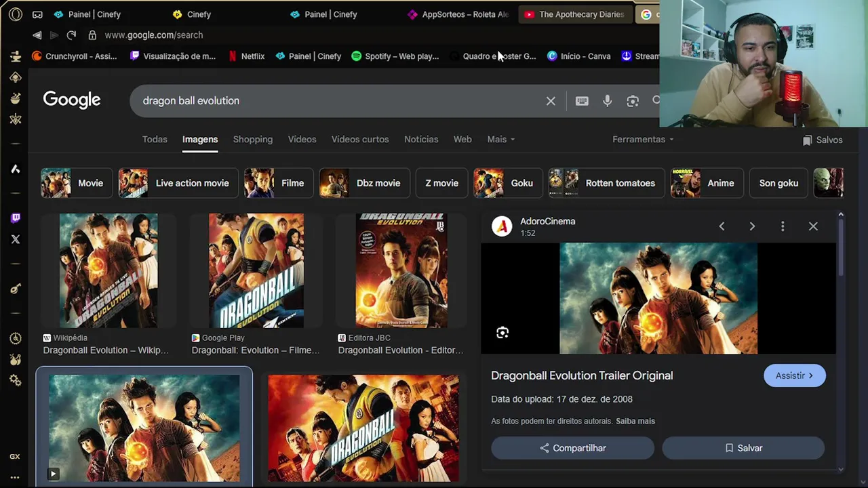Open the Google Play Dragonball poster thumbnail

coord(256,270)
